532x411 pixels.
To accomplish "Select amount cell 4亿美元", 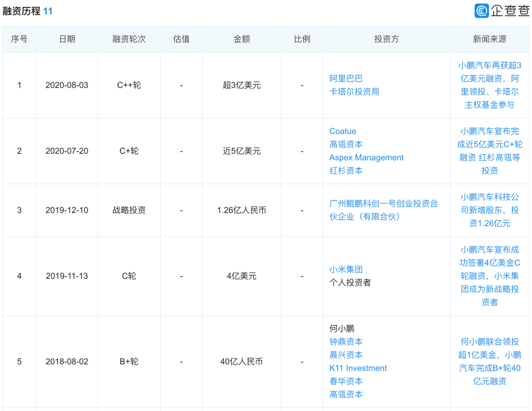I will (x=241, y=276).
